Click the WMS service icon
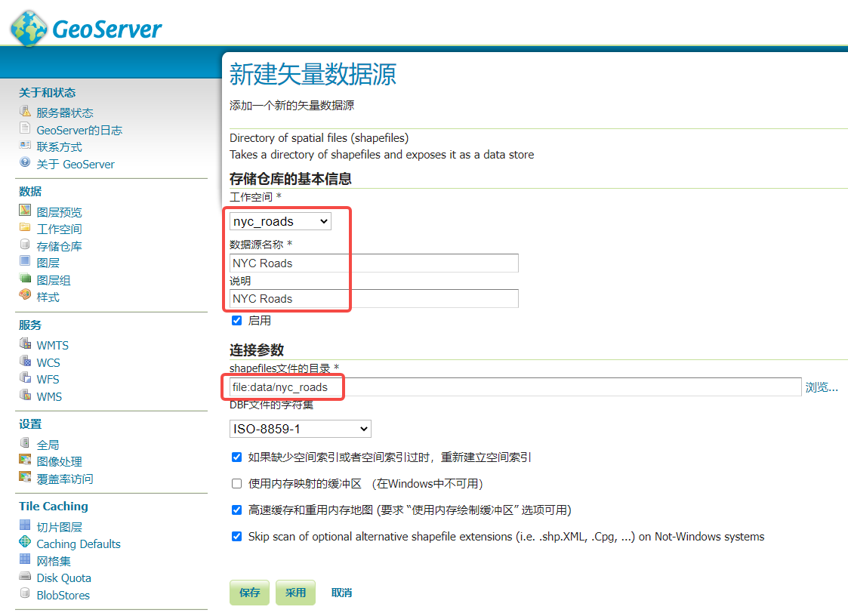Image resolution: width=848 pixels, height=616 pixels. (x=25, y=394)
